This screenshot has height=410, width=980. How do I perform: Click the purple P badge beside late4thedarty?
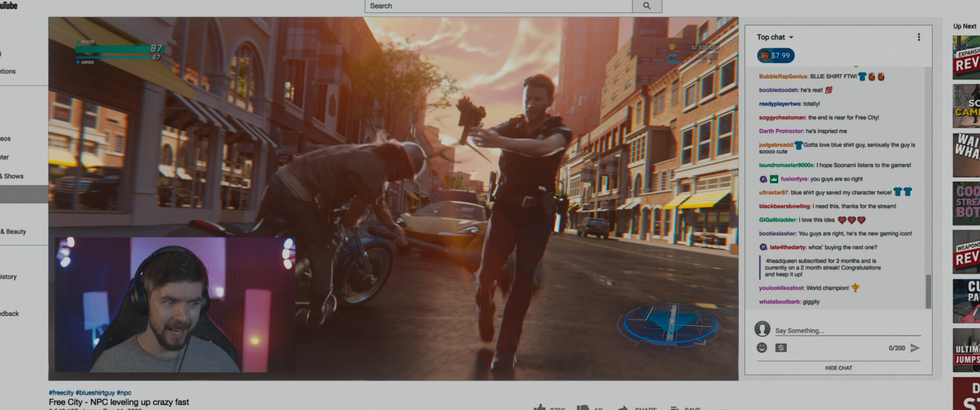click(763, 247)
